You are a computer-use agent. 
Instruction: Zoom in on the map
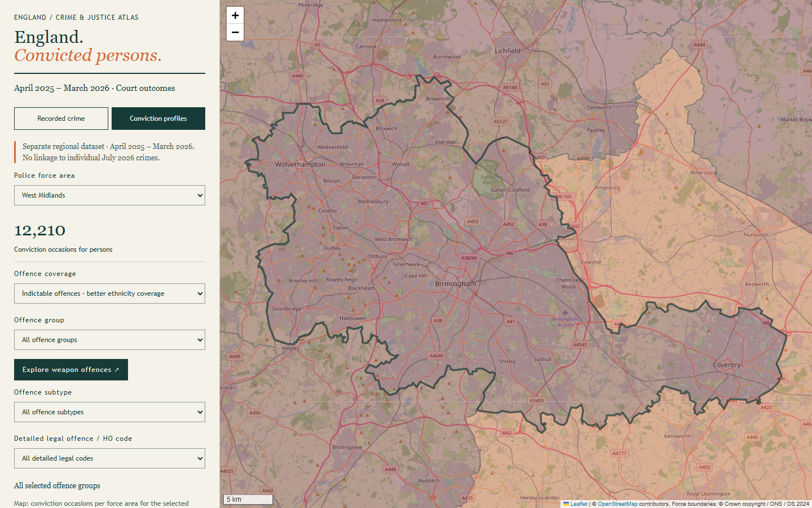235,15
